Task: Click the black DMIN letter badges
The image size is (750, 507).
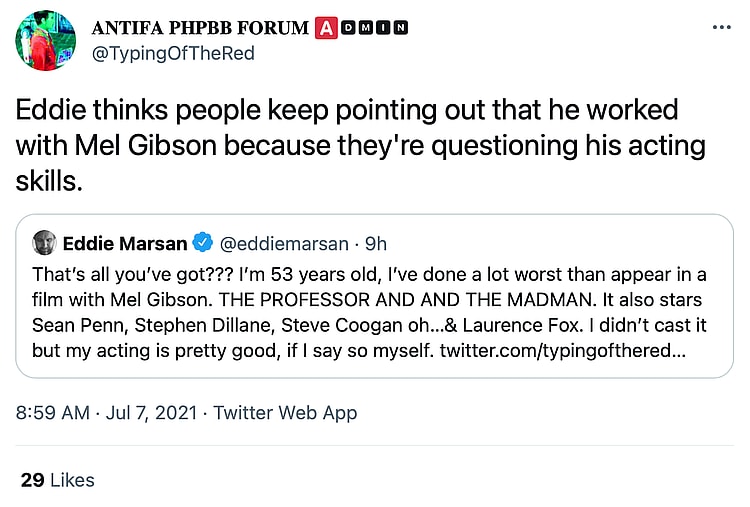Action: tap(375, 28)
